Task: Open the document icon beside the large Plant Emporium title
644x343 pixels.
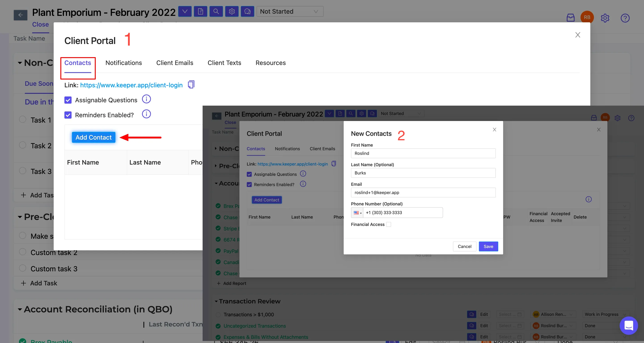Action: click(201, 11)
